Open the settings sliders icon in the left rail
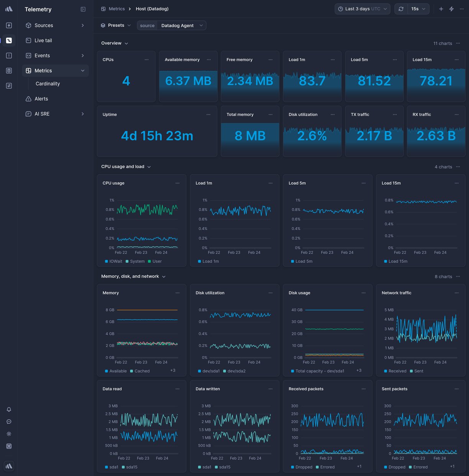This screenshot has height=476, width=469. [x=9, y=86]
